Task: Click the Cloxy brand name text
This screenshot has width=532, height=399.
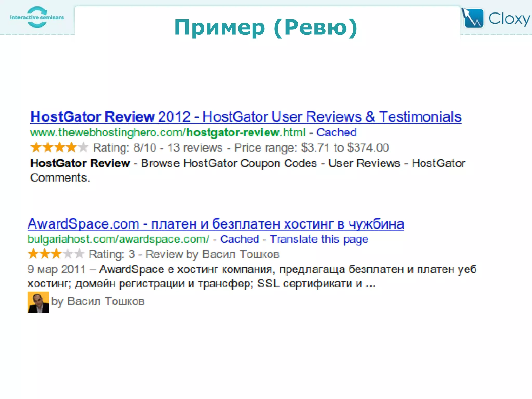Action: click(x=509, y=19)
